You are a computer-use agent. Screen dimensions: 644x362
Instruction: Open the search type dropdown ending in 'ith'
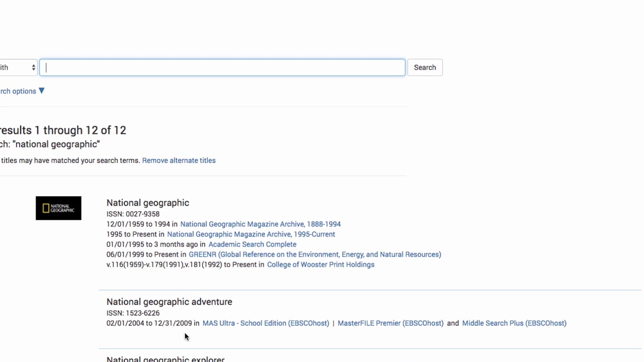click(18, 67)
